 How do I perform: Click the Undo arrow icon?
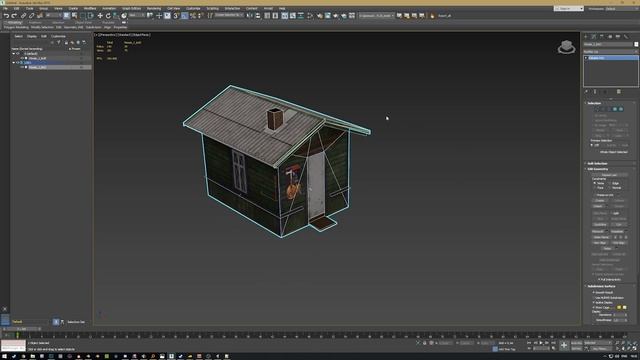tap(7, 16)
